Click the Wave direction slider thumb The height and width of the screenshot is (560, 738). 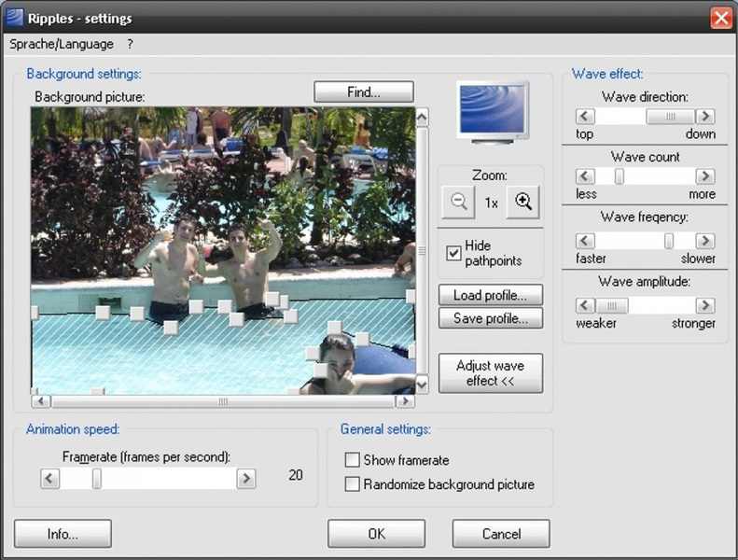[670, 116]
